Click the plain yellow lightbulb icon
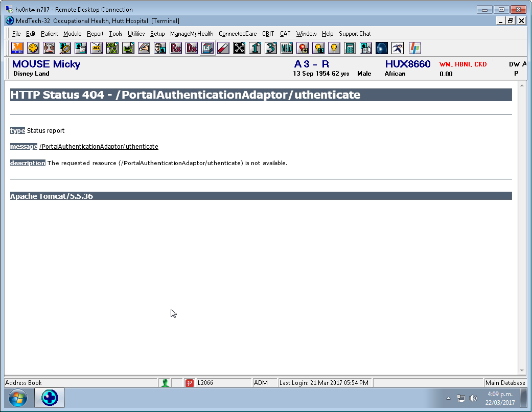Viewport: 532px width, 412px height. coord(334,48)
